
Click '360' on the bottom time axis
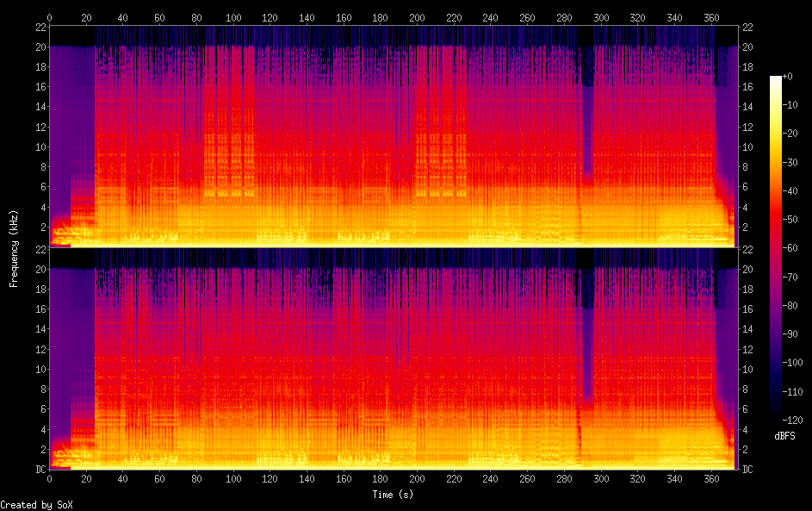pos(711,479)
